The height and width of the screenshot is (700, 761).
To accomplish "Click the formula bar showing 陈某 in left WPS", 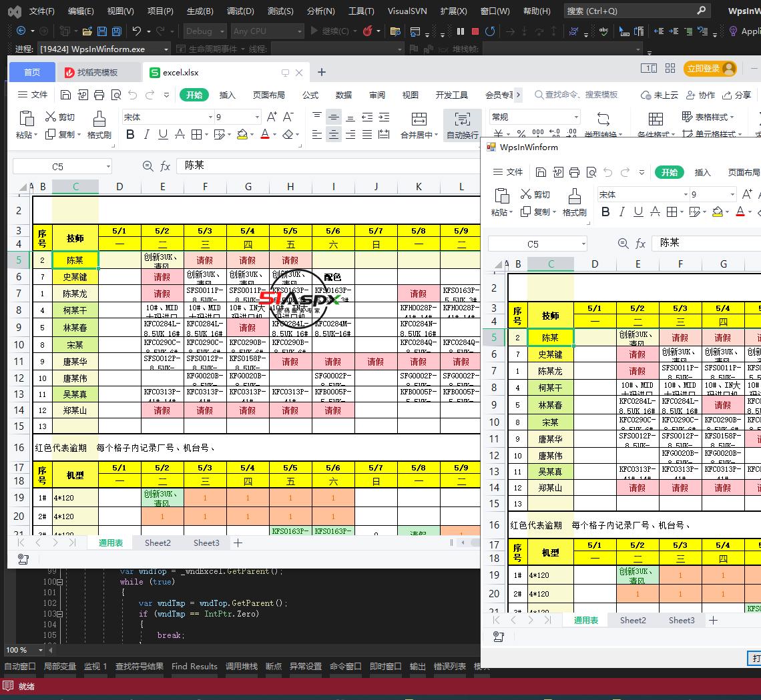I will pyautogui.click(x=328, y=166).
